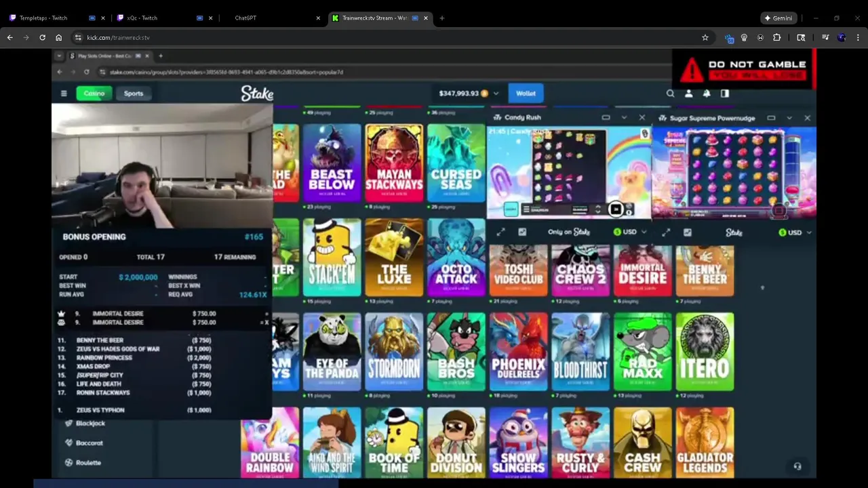Open USD currency dropdown under Candy Rush

630,232
